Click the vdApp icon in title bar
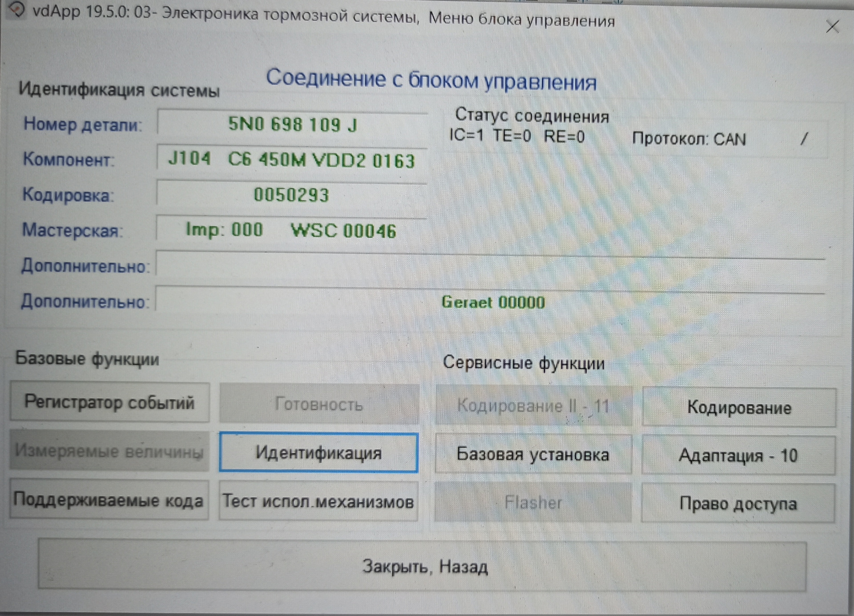The width and height of the screenshot is (854, 616). 16,9
